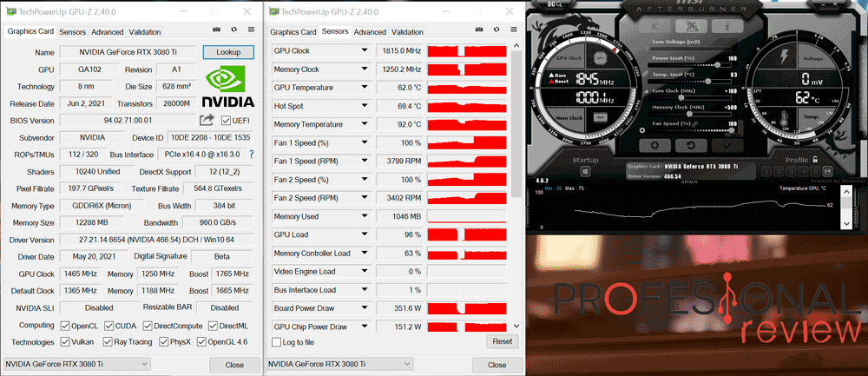868x376 pixels.
Task: Toggle the DirectCompute checkbox
Action: [x=148, y=326]
